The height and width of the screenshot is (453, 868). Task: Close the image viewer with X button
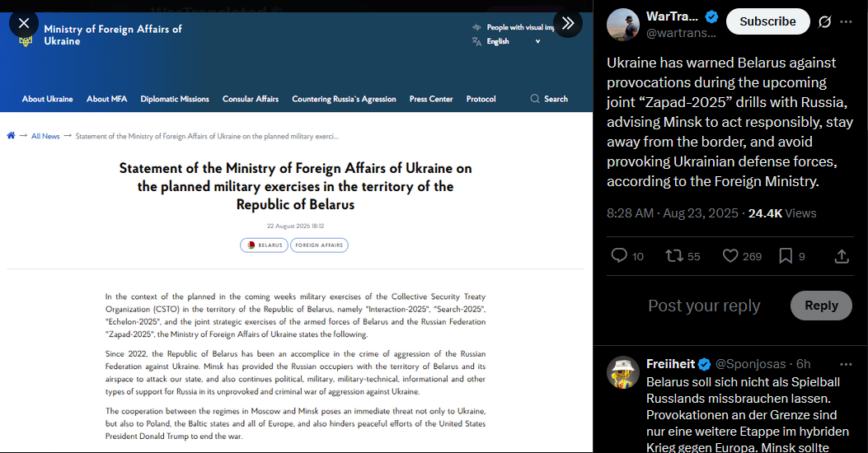[24, 23]
